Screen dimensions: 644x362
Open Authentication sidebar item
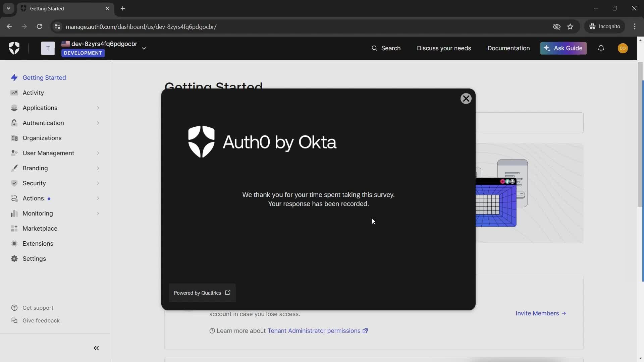(43, 123)
